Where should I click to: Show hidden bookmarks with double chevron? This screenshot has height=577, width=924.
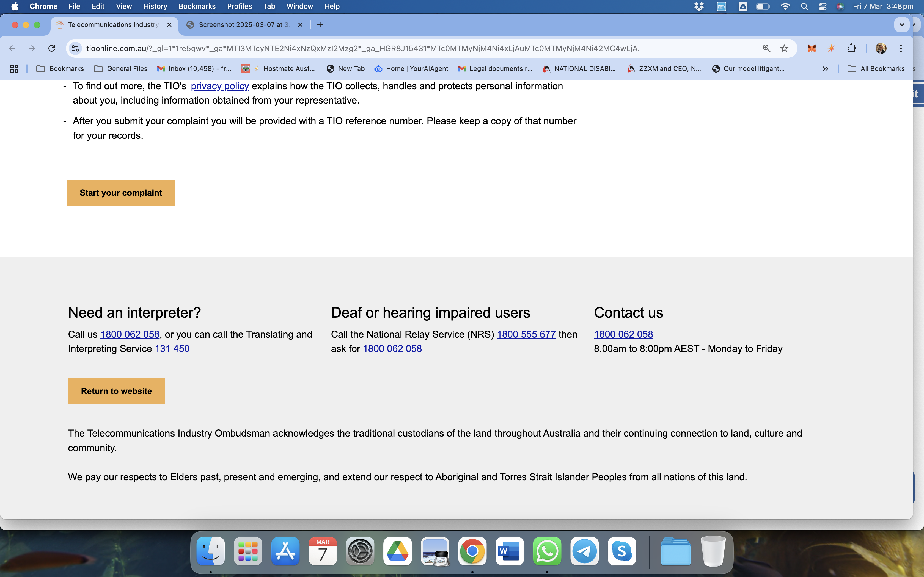click(x=825, y=69)
